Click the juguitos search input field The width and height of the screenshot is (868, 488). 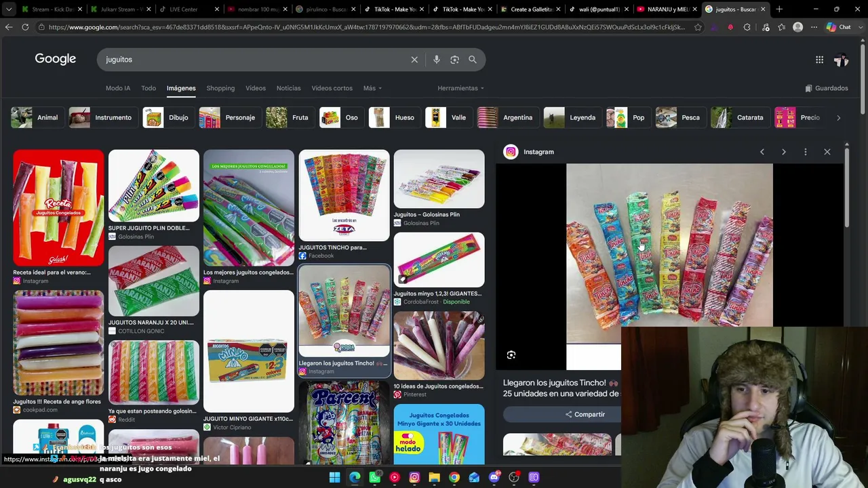coord(254,60)
